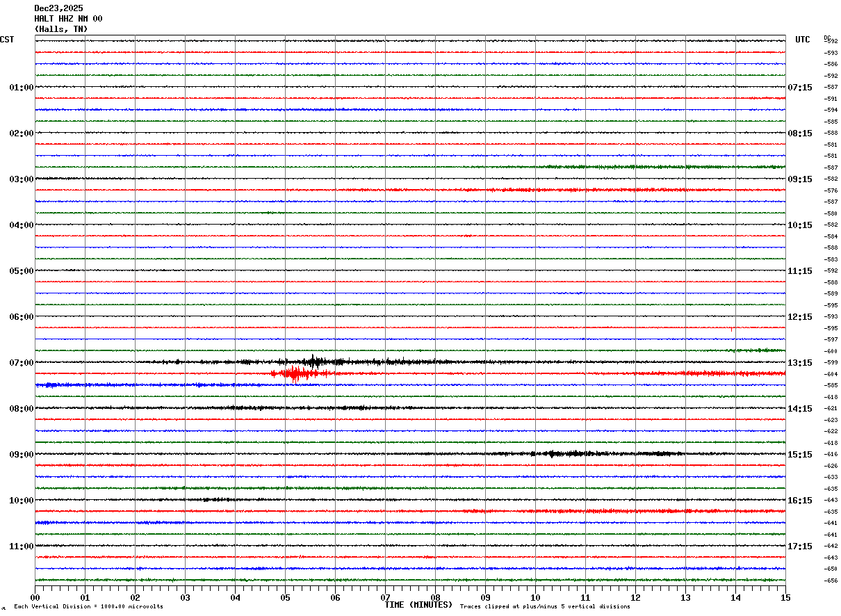Click the (Halls, TN) location label
The width and height of the screenshot is (841, 616).
coord(61,29)
